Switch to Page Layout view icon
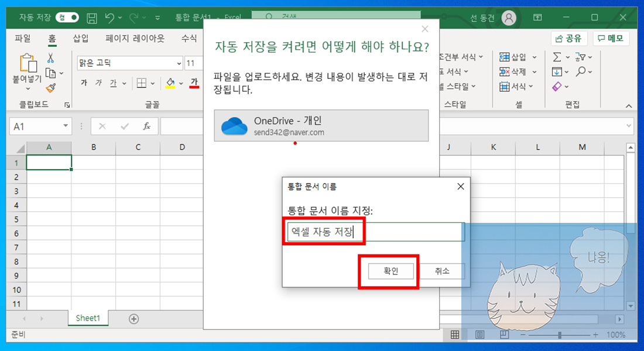This screenshot has height=351, width=644. click(479, 335)
